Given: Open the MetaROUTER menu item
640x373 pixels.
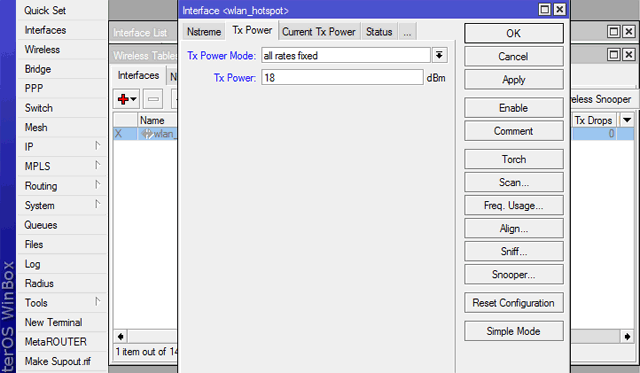Looking at the screenshot, I should click(62, 342).
